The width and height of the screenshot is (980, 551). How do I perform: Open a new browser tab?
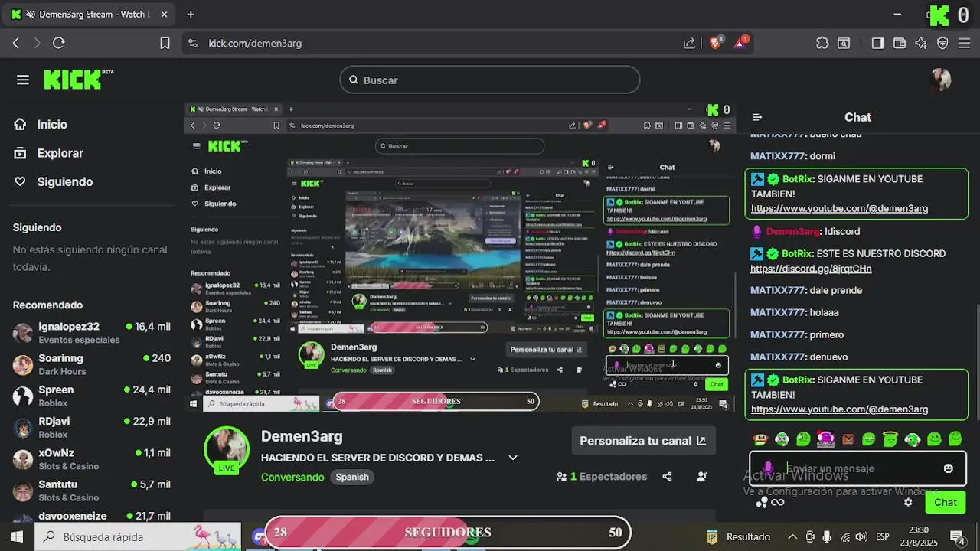tap(191, 15)
